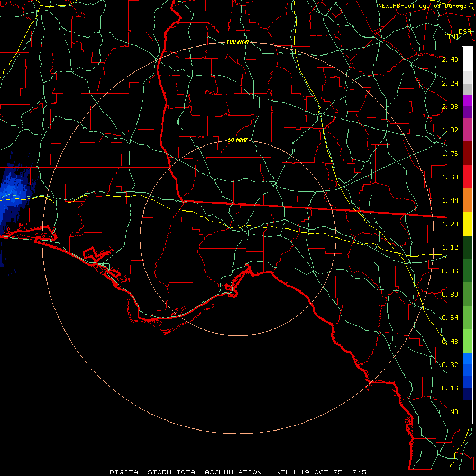The height and width of the screenshot is (476, 476).
Task: Click the [IN] units label
Action: pos(452,36)
